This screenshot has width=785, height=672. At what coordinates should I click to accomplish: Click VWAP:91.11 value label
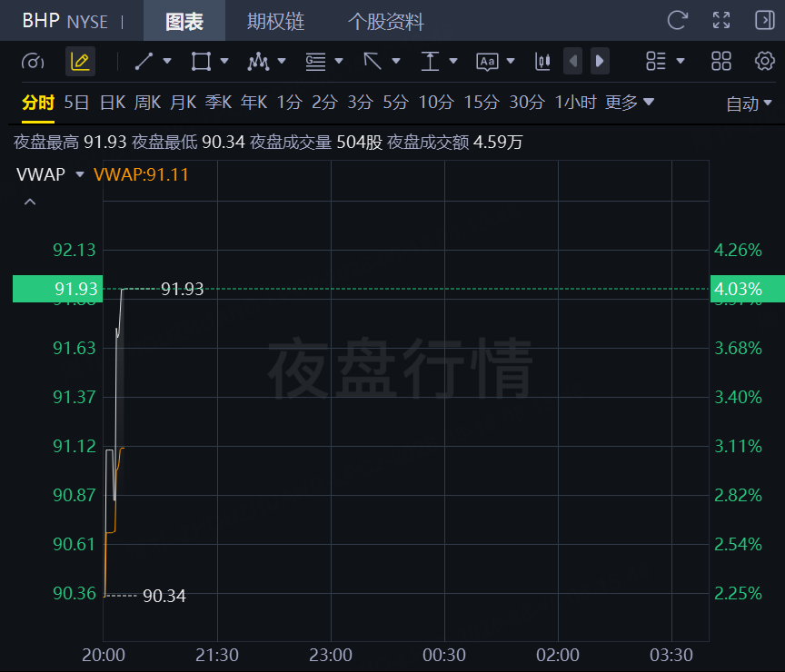pyautogui.click(x=141, y=174)
